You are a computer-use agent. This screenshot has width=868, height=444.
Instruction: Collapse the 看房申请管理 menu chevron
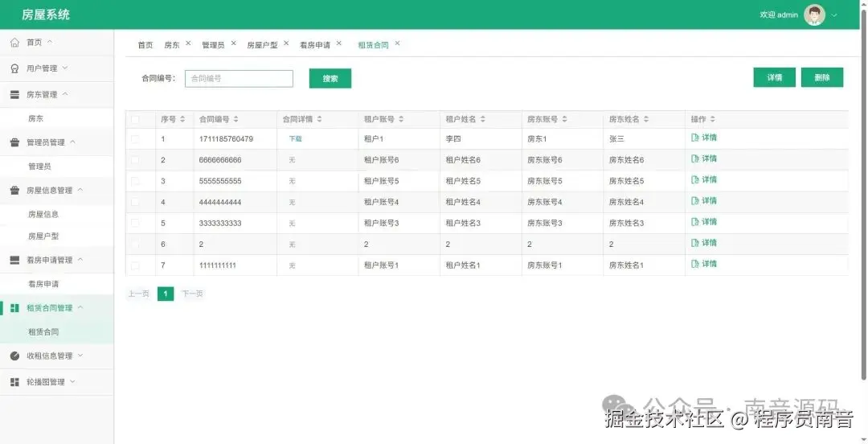click(80, 260)
